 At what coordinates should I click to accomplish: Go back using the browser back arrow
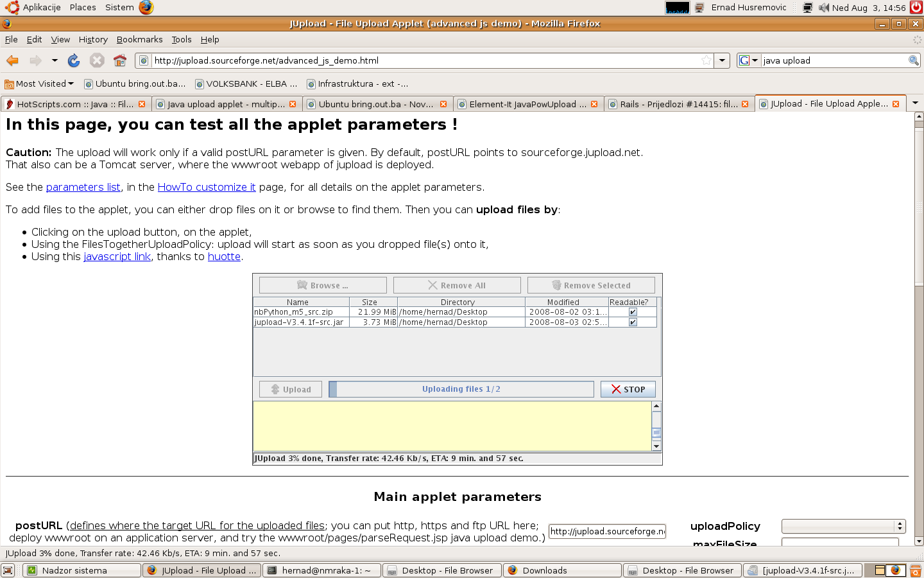[12, 60]
